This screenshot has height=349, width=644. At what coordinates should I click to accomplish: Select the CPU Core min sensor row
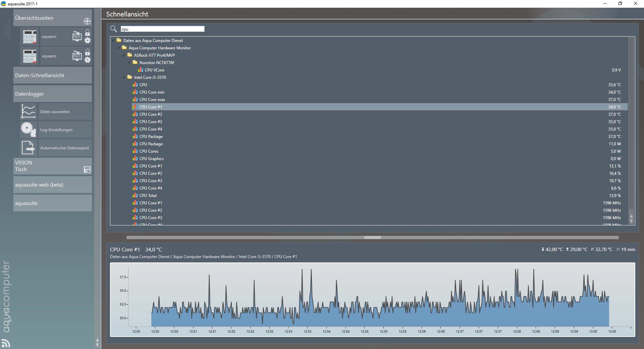click(379, 92)
